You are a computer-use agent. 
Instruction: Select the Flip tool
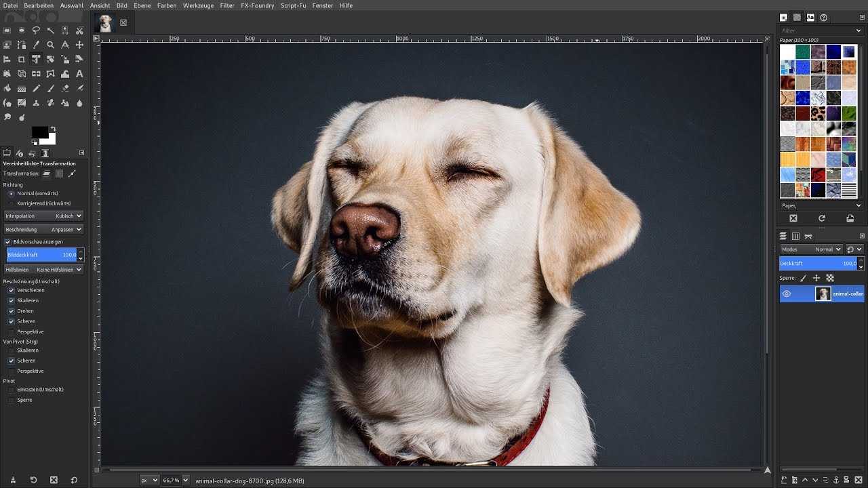tap(36, 74)
